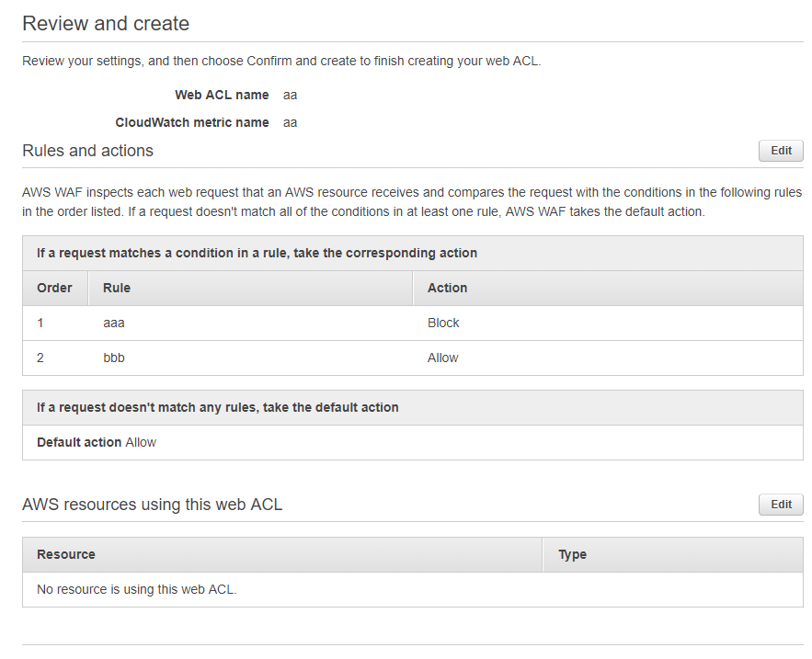Click the Allow action in the bbb row
Viewport: 812px width, 659px height.
pos(442,358)
